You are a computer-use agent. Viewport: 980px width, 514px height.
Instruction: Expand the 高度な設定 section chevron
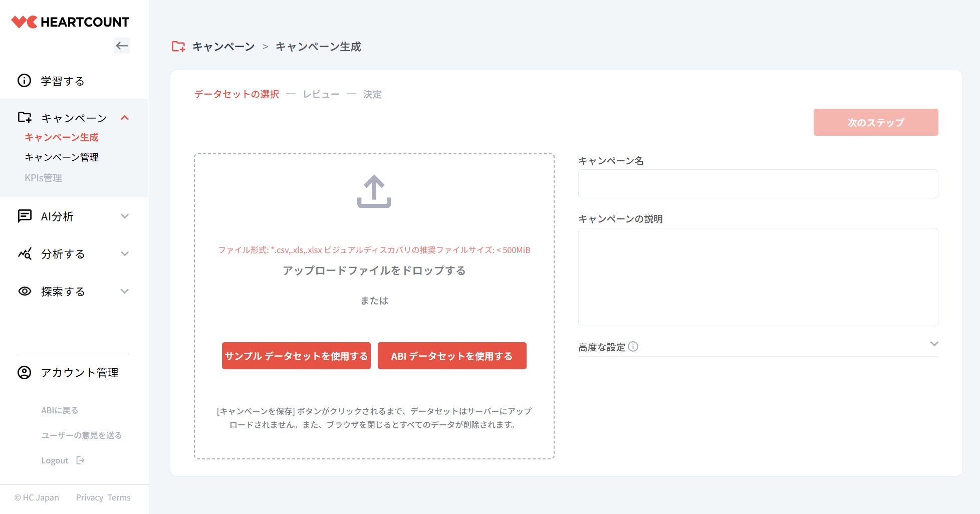(x=934, y=344)
